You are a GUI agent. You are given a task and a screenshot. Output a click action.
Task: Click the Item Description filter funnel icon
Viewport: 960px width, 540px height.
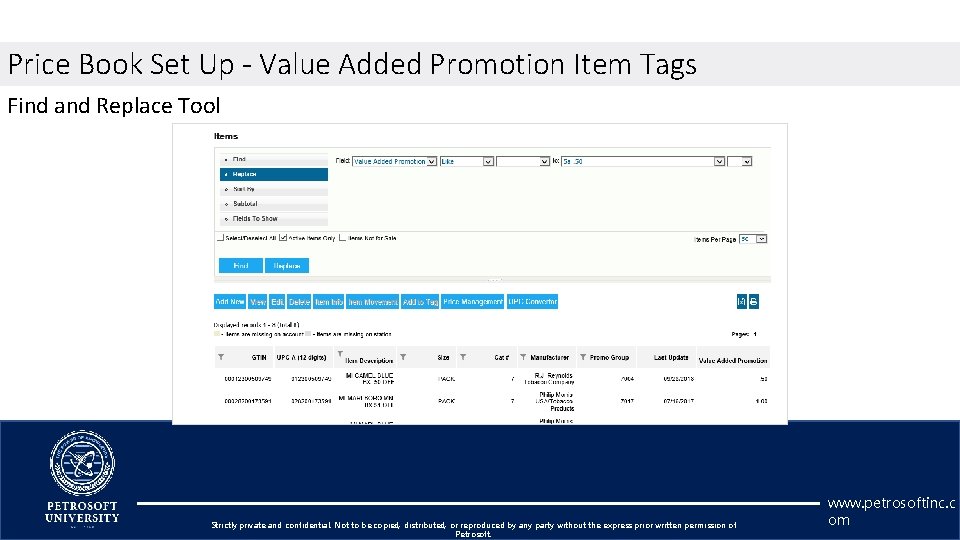point(340,354)
